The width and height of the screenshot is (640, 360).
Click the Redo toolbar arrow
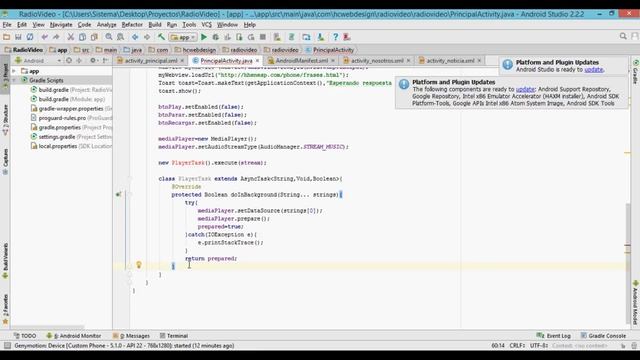point(56,37)
